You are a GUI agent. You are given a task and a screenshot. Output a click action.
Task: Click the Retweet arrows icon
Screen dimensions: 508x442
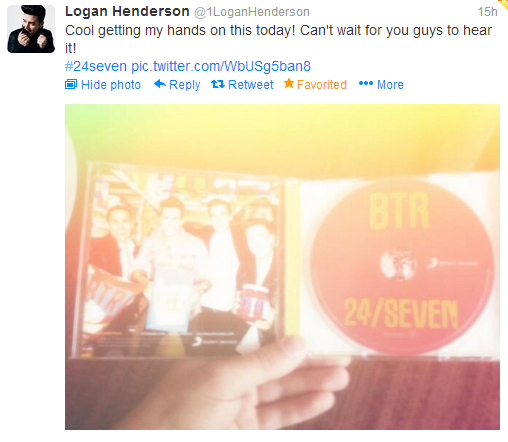218,84
